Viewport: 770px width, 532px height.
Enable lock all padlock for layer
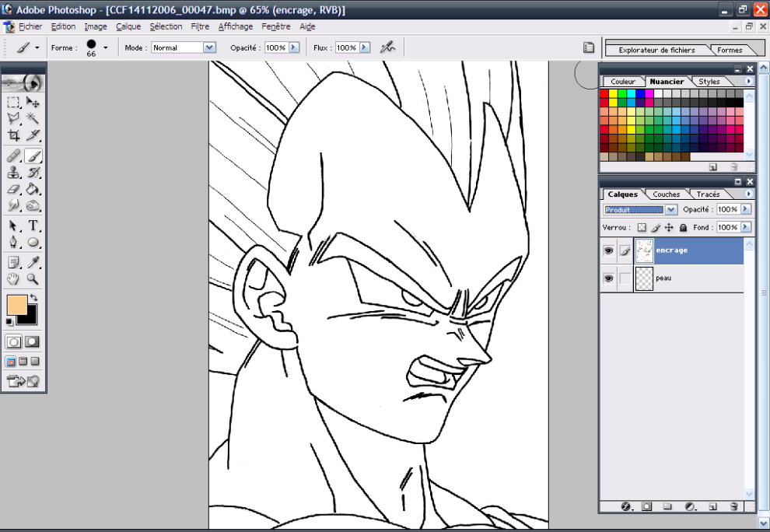(683, 227)
